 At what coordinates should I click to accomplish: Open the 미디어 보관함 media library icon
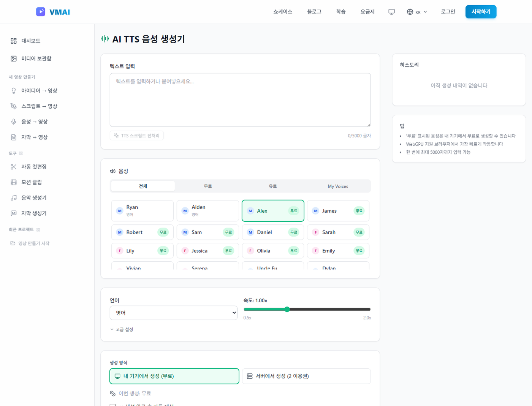point(14,58)
